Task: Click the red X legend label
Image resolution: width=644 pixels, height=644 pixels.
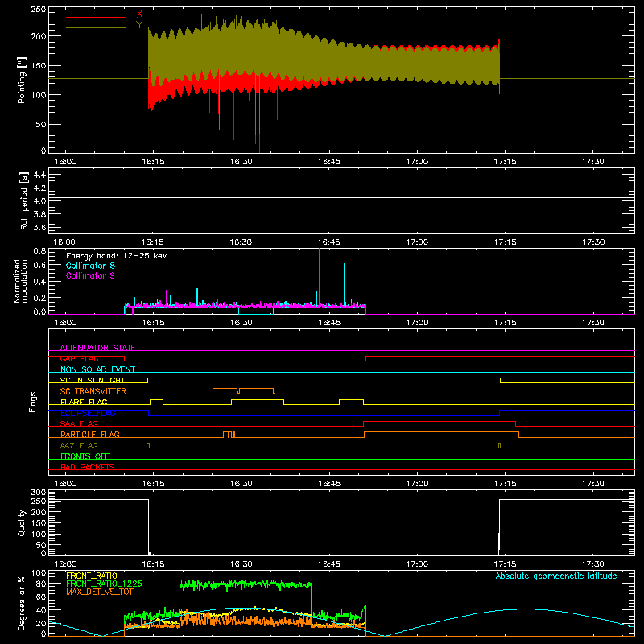Action: pos(139,14)
